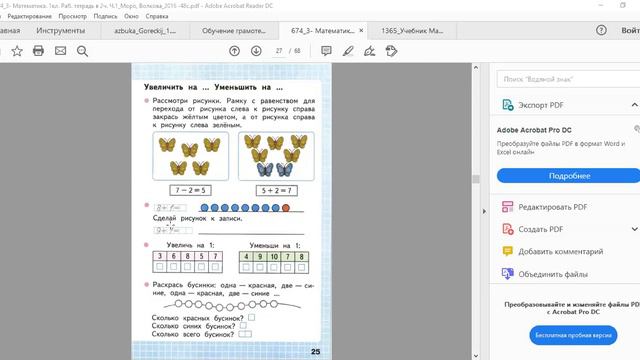Open Редактировать PDF tool
Image resolution: width=640 pixels, height=360 pixels.
point(553,207)
